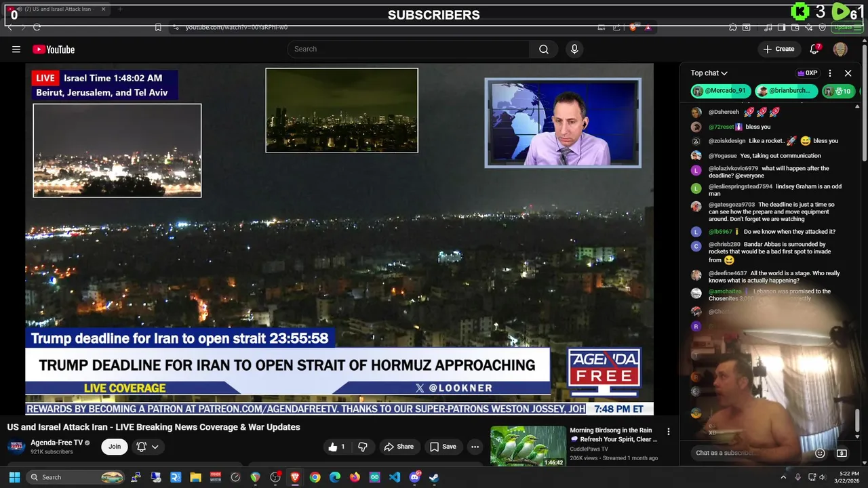The height and width of the screenshot is (488, 868).
Task: Select the @Mercado_91 pinned chat chip
Action: pyautogui.click(x=719, y=91)
